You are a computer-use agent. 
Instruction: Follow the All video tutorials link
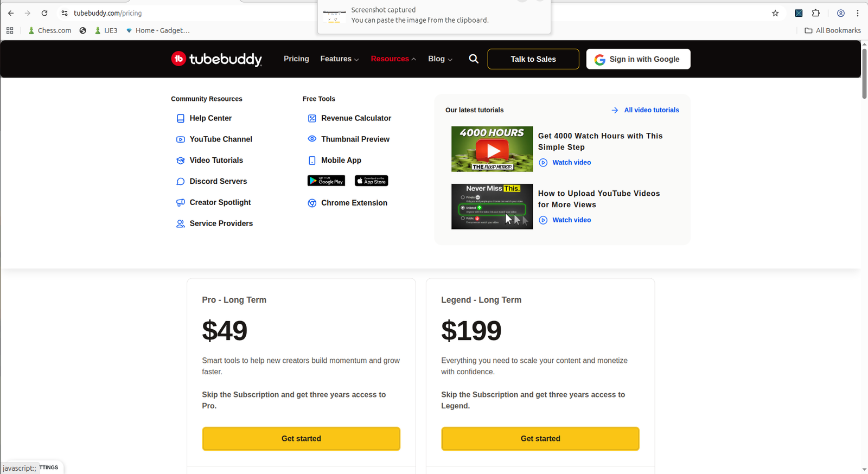(651, 110)
